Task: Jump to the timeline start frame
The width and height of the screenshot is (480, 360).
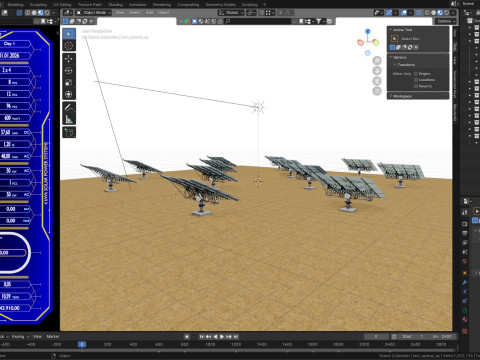Action: coord(202,337)
